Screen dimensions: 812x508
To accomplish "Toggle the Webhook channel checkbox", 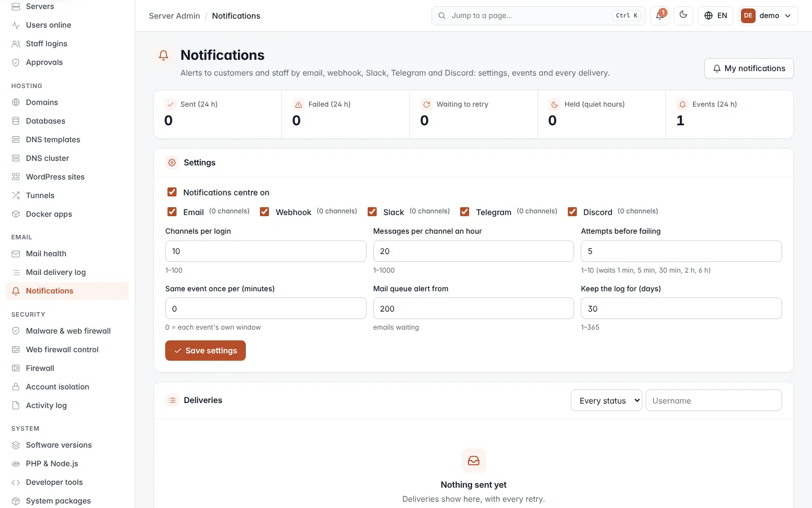I will coord(264,212).
